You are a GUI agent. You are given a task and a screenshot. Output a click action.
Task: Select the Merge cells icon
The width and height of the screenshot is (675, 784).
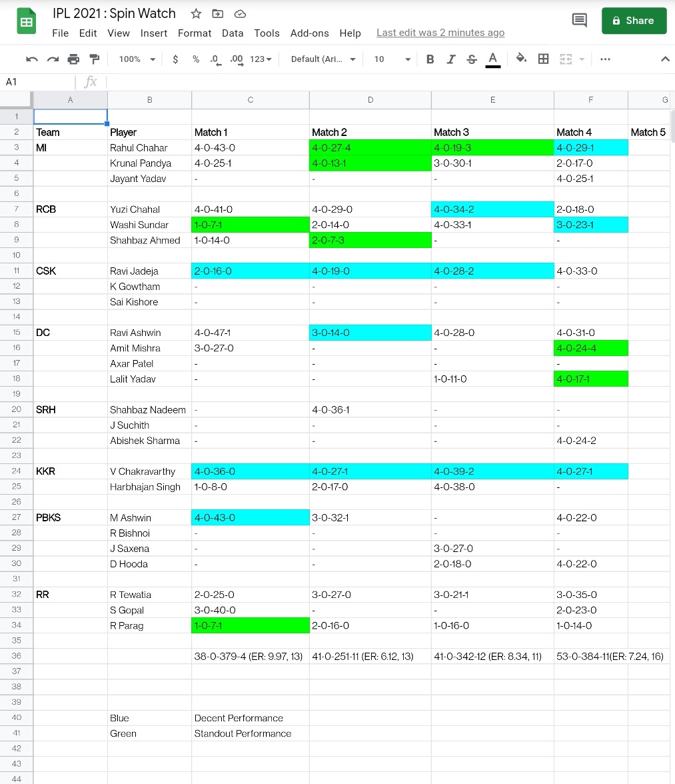coord(564,59)
